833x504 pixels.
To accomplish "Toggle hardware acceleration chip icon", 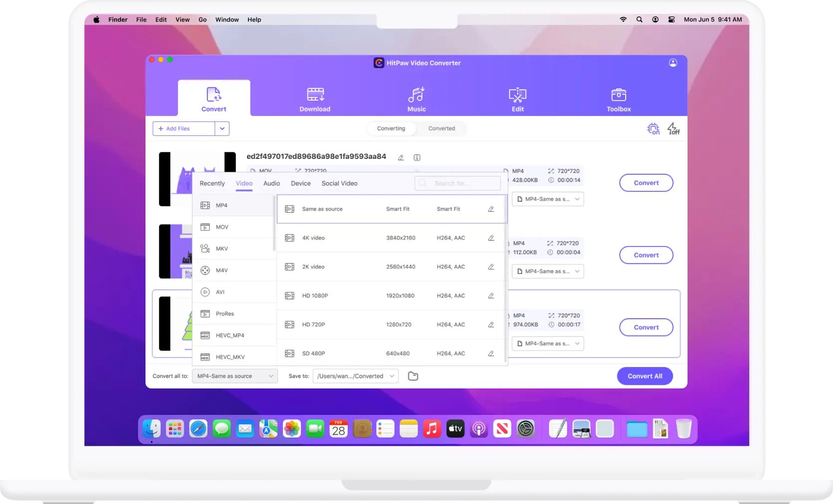I will 653,128.
